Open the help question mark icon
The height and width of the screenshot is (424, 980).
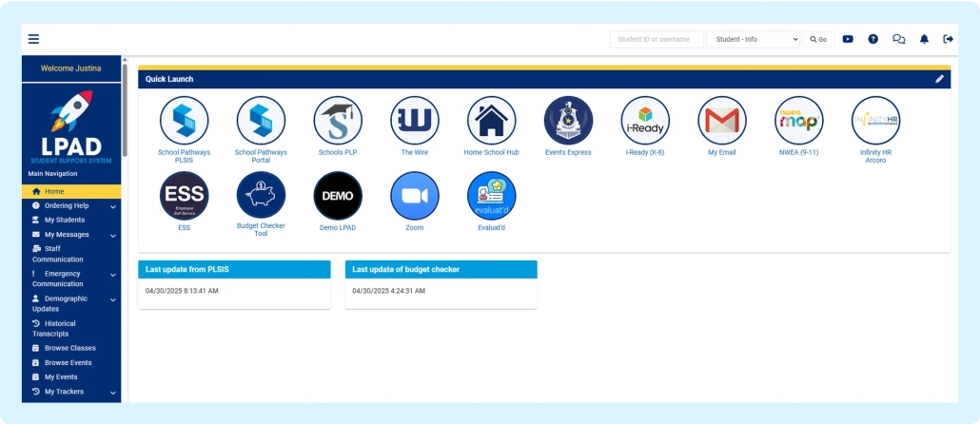click(x=873, y=39)
